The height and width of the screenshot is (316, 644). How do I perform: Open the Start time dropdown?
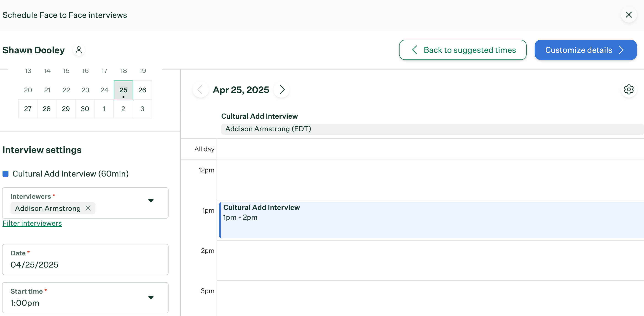(x=85, y=298)
